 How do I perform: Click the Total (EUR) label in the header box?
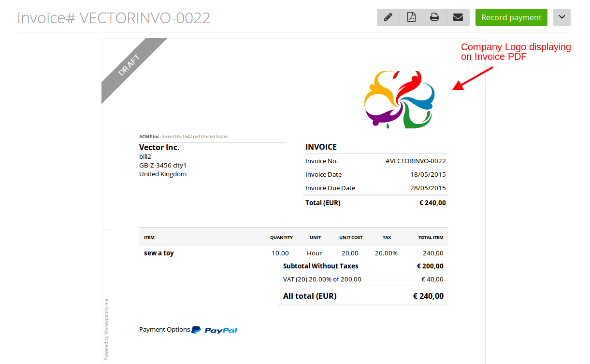323,203
